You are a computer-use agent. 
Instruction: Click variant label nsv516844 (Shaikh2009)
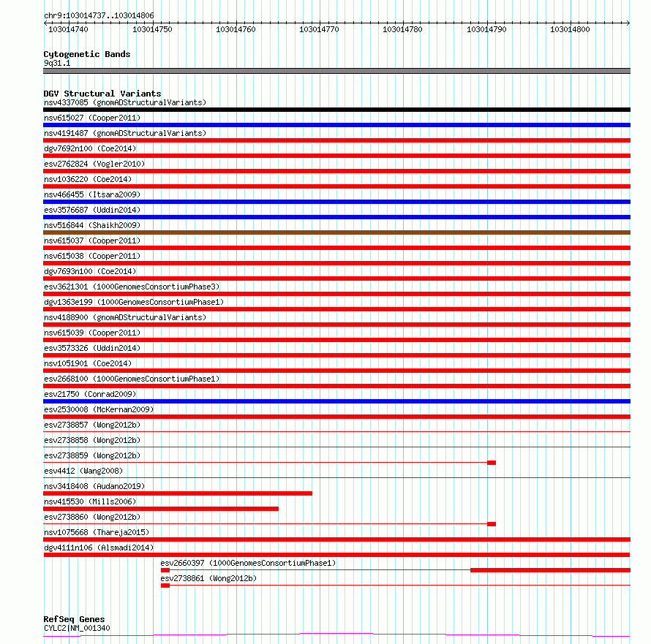(x=92, y=225)
